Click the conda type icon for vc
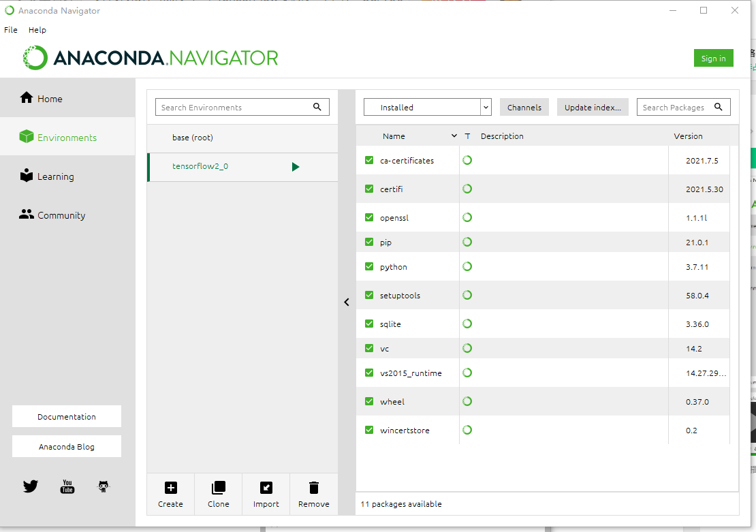Screen dimensions: 756x532 click(467, 348)
